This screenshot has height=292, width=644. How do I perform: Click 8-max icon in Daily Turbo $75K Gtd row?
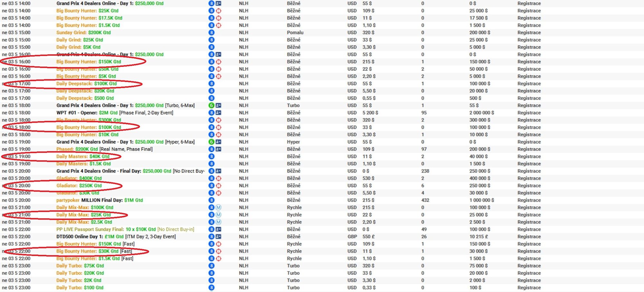pos(212,266)
